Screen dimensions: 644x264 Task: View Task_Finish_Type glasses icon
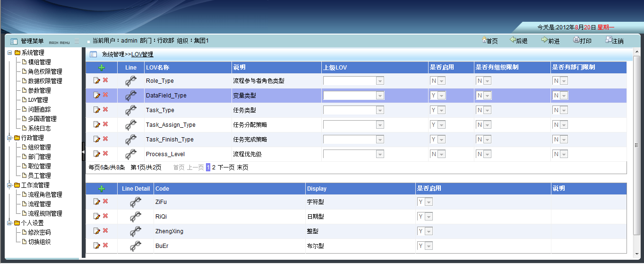(x=131, y=140)
